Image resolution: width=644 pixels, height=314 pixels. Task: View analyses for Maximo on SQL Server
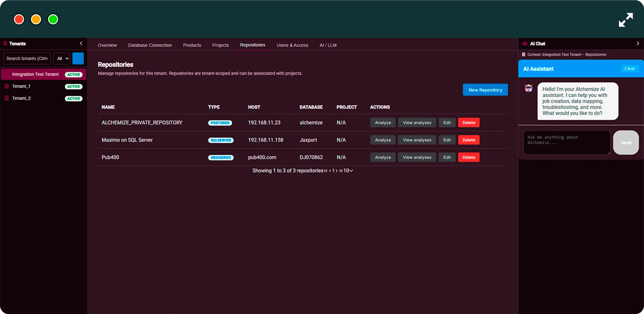[417, 140]
